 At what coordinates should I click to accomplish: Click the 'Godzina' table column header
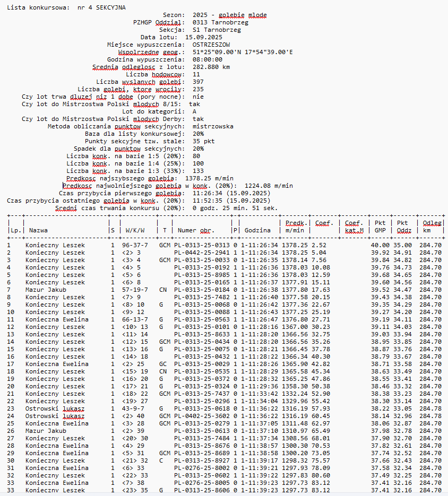[257, 230]
